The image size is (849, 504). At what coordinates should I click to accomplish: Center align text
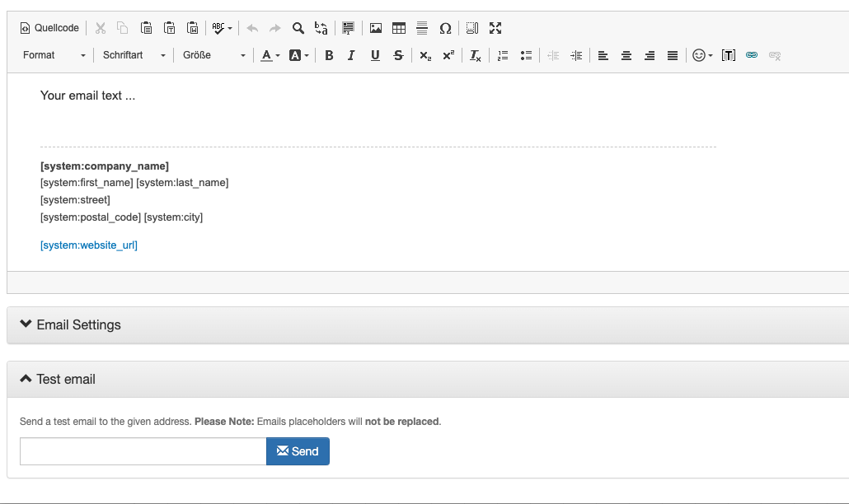tap(626, 55)
